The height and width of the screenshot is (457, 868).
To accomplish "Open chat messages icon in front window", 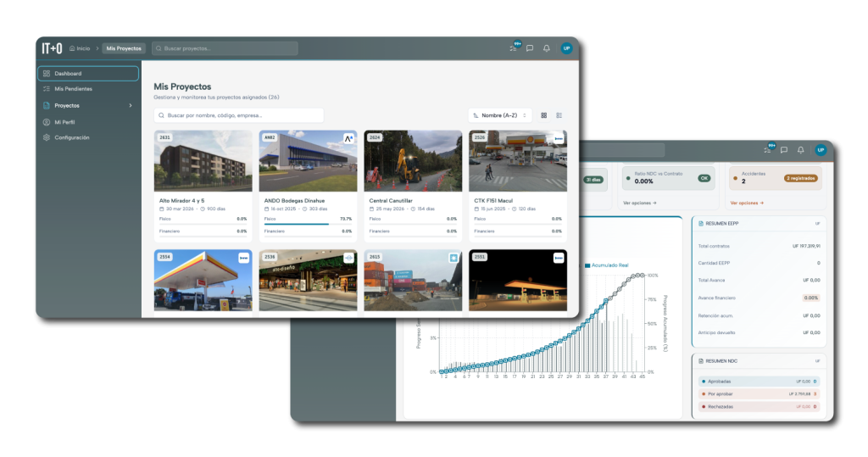I will pos(530,48).
